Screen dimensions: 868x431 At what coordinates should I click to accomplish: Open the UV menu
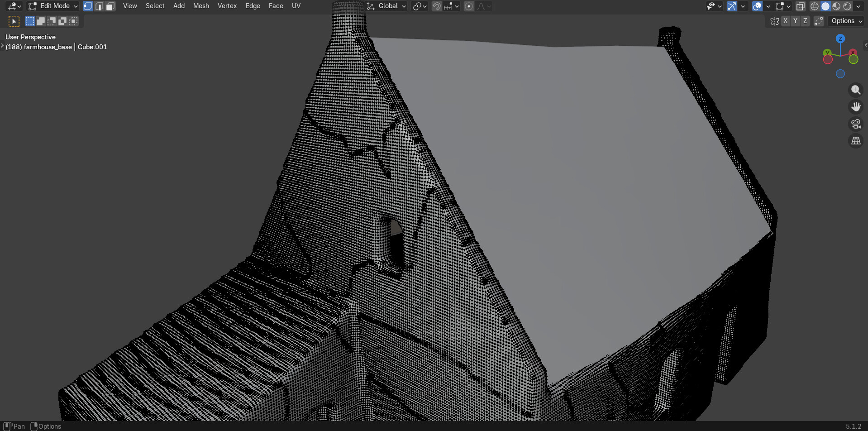click(x=296, y=6)
